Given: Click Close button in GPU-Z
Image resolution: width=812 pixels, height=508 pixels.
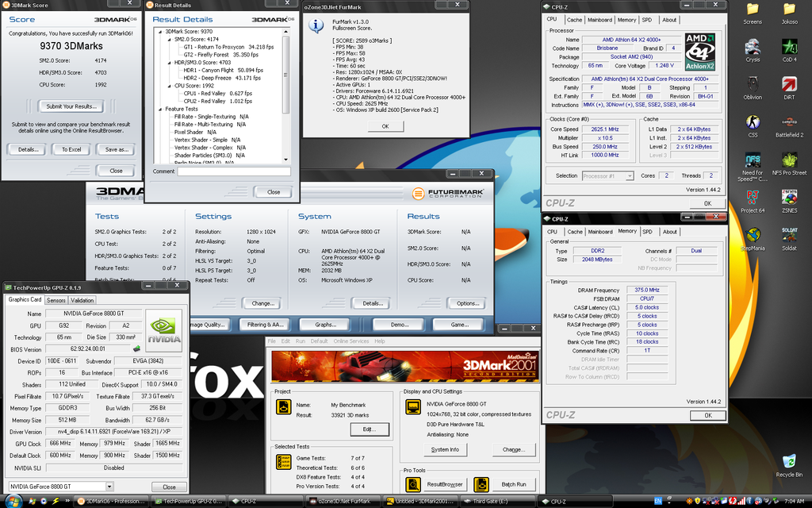Looking at the screenshot, I should 170,487.
